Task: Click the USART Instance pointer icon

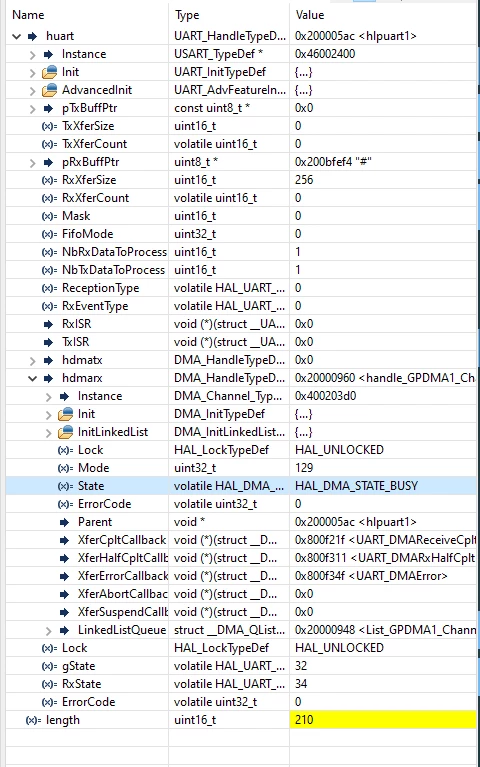Action: click(x=48, y=54)
